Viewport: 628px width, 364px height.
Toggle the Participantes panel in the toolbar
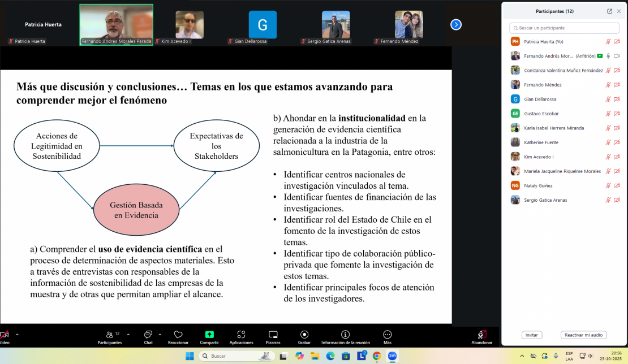coord(109,335)
